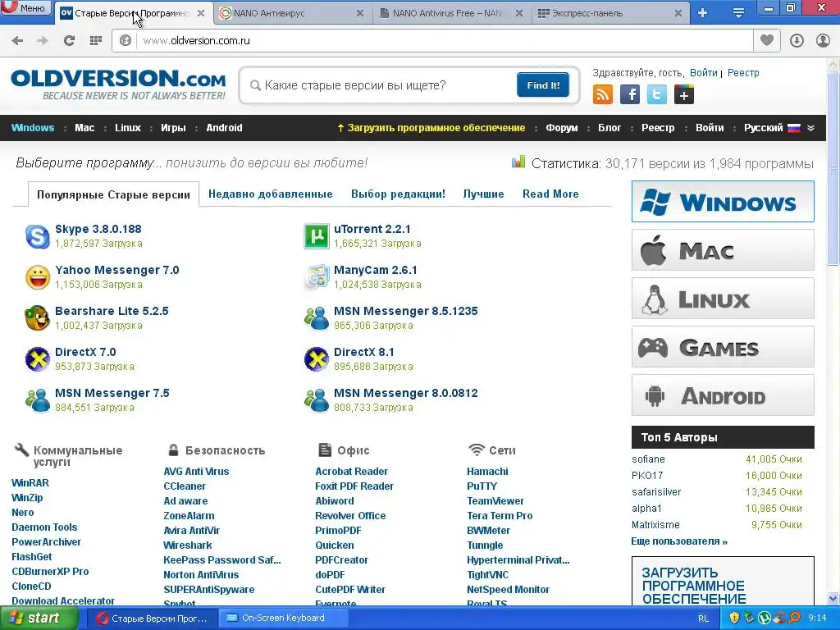The height and width of the screenshot is (630, 840).
Task: Click the DirectX 7.0 icon
Action: click(38, 359)
